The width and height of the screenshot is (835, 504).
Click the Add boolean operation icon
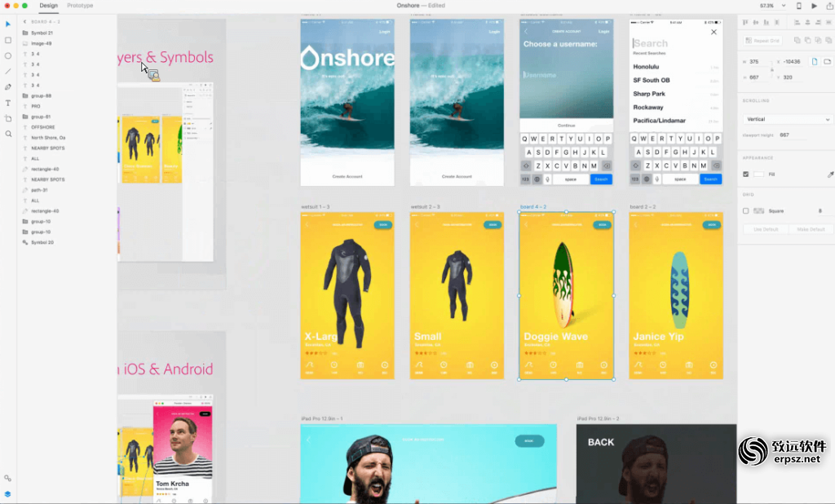click(x=797, y=41)
